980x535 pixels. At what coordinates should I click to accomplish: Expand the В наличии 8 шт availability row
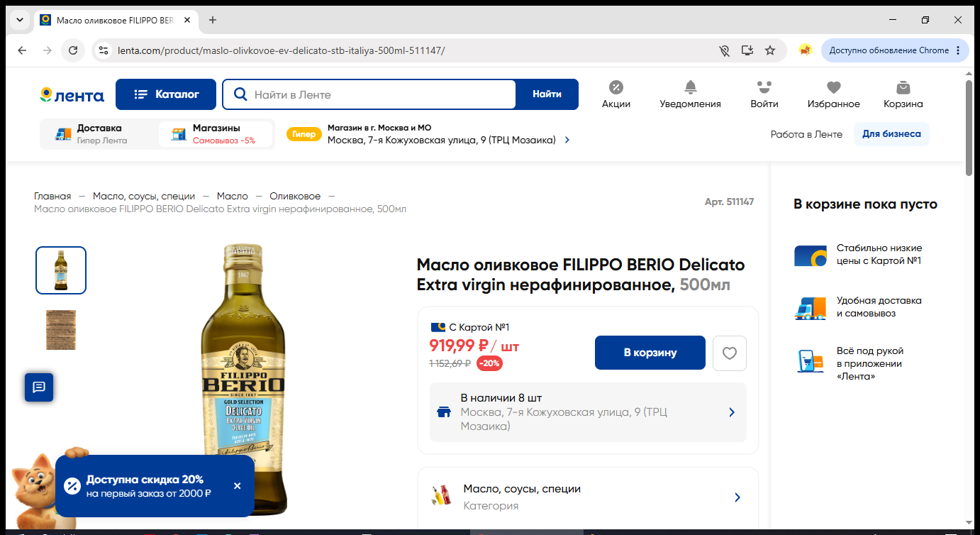coord(588,412)
